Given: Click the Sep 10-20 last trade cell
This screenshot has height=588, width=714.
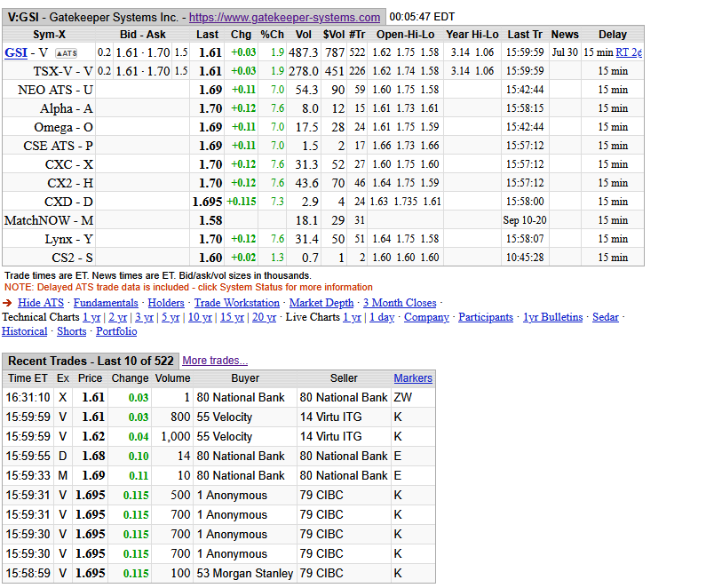Looking at the screenshot, I should pos(525,220).
